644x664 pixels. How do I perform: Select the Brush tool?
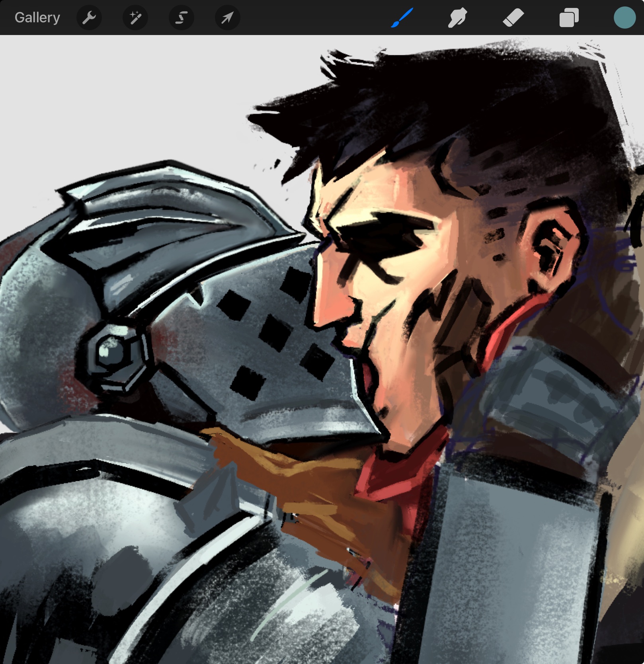pos(402,18)
